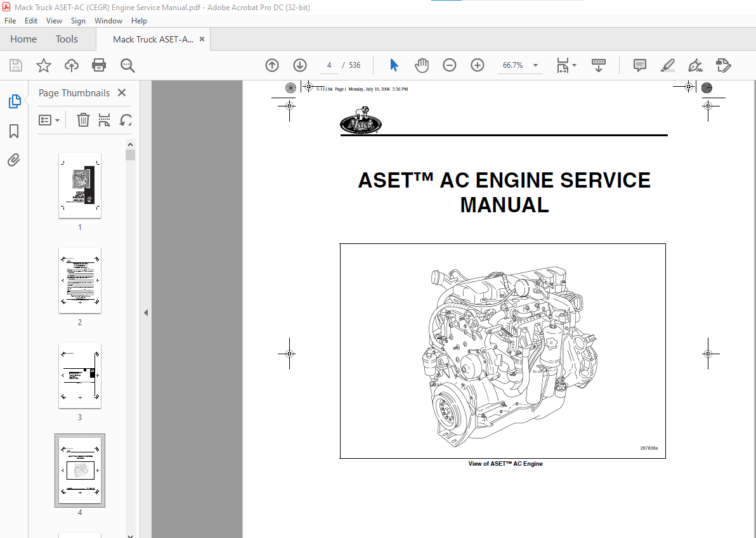Zoom in with the plus icon

(x=478, y=65)
